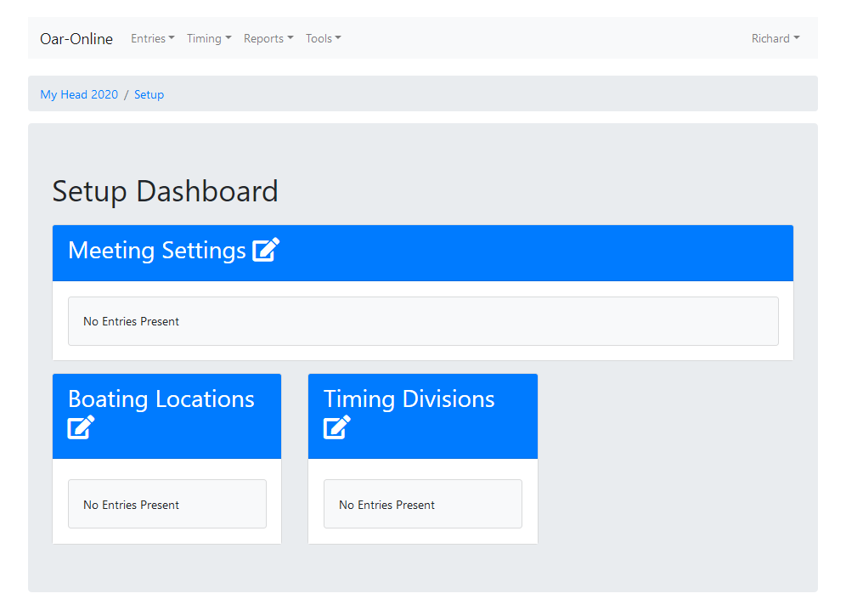Viewport: 846px width, 616px height.
Task: Expand the Reports dropdown
Action: coord(268,38)
